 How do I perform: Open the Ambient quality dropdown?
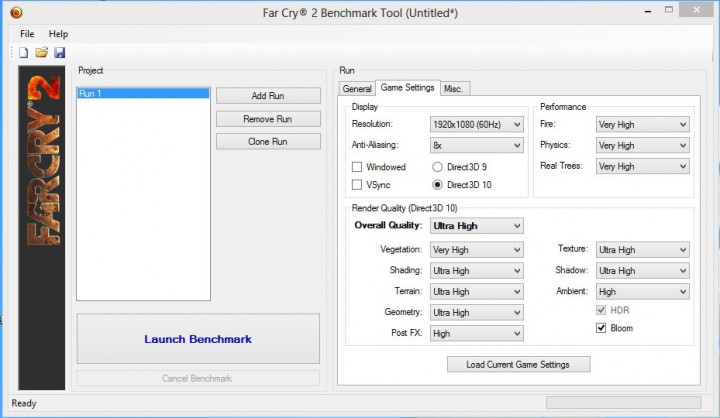(x=643, y=292)
